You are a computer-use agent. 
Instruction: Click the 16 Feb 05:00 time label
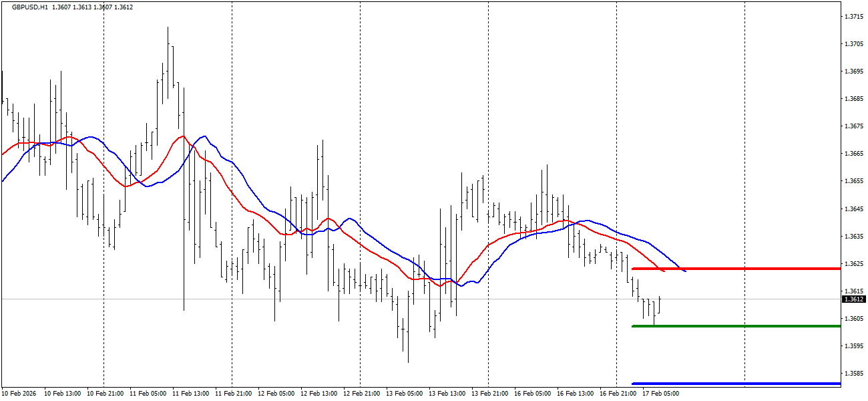532,394
